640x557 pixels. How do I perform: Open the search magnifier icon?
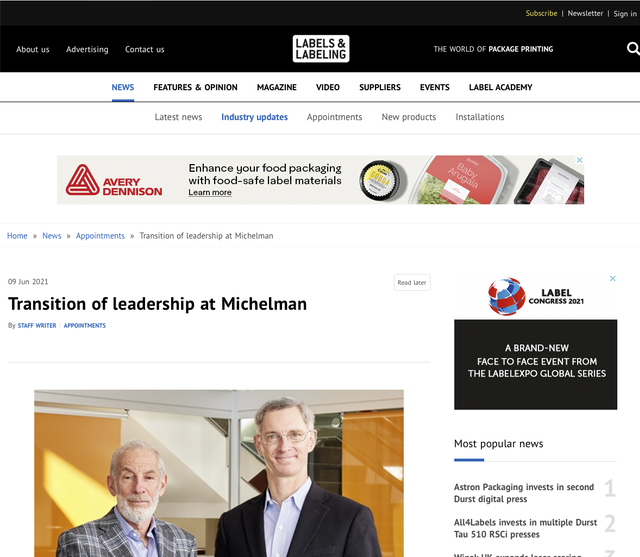coord(633,49)
